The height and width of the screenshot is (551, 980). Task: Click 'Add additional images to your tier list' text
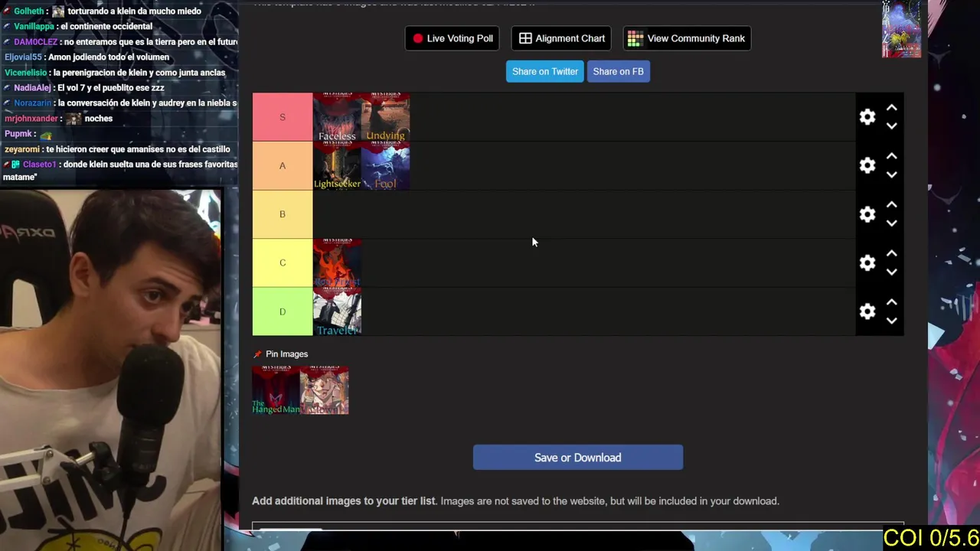coord(344,501)
